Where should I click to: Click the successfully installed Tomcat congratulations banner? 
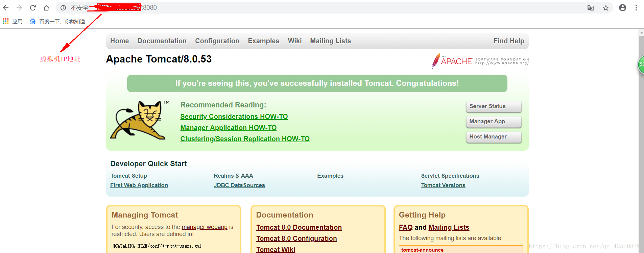[317, 83]
